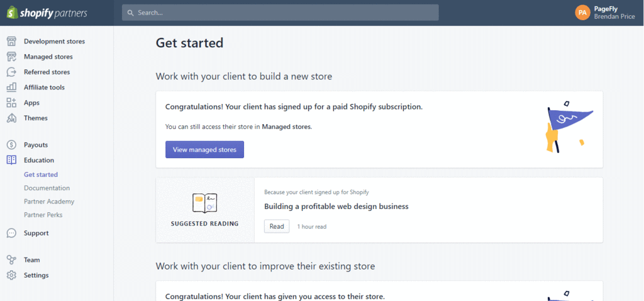
Task: Click the Themes icon in sidebar
Action: coord(11,118)
